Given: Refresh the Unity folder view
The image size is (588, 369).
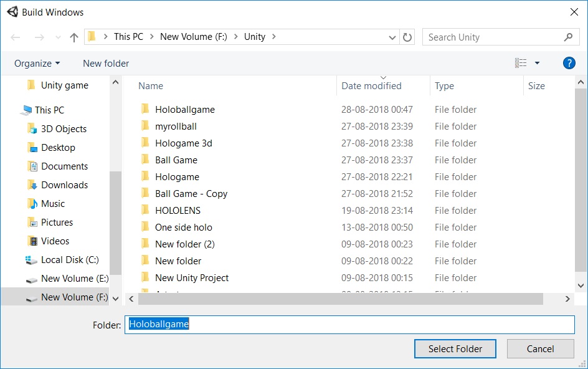Looking at the screenshot, I should 407,37.
